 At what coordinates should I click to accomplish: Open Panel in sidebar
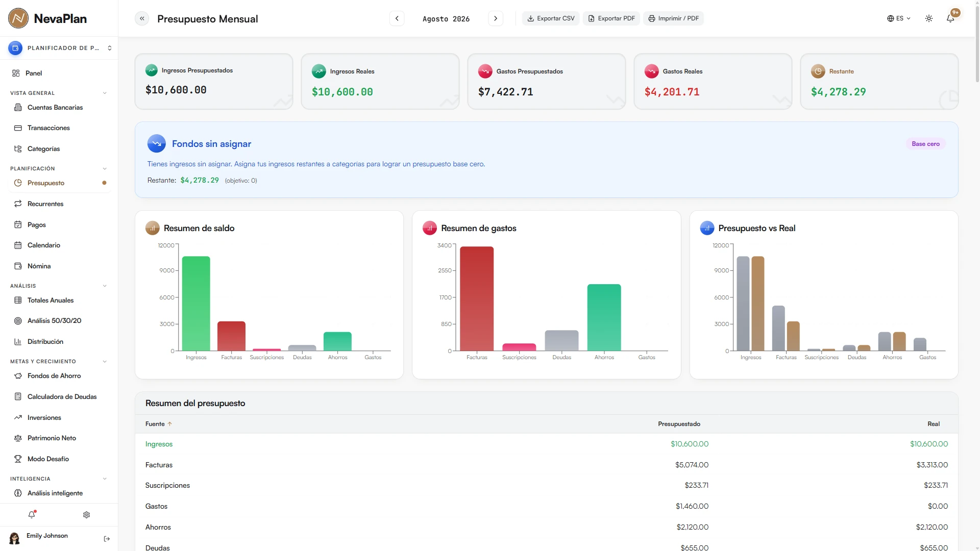coord(59,73)
